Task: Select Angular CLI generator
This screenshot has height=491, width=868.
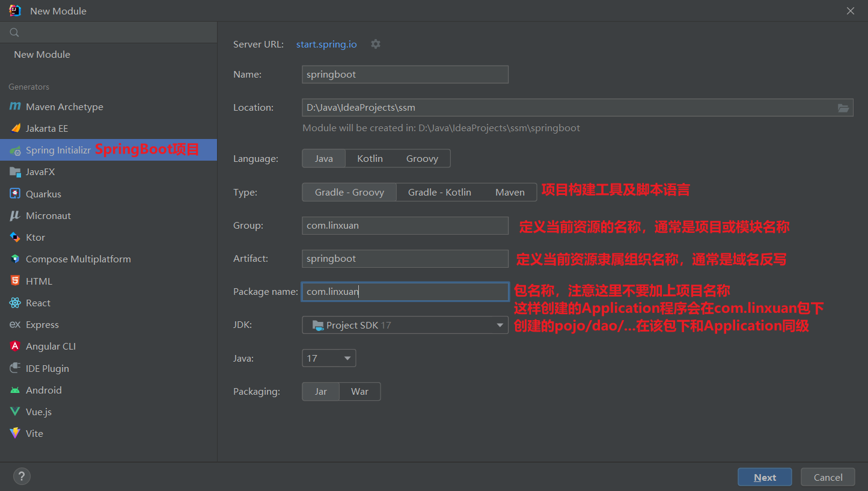Action: 108,347
